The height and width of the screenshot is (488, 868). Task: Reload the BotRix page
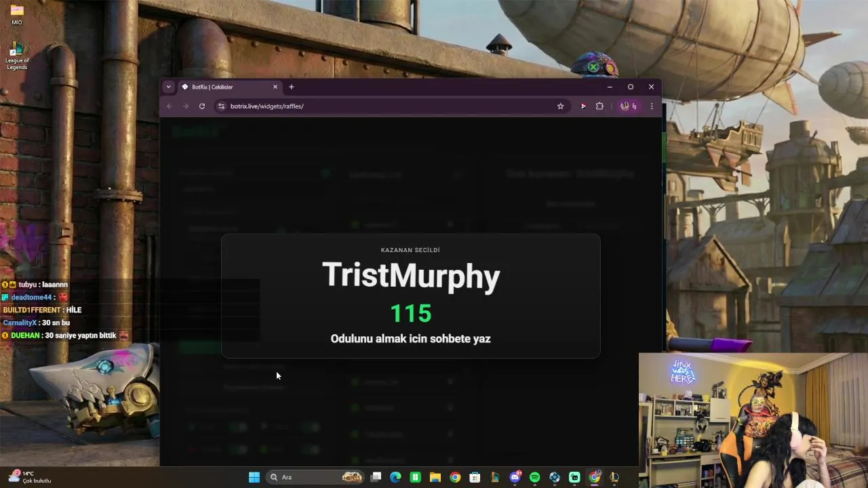(202, 106)
